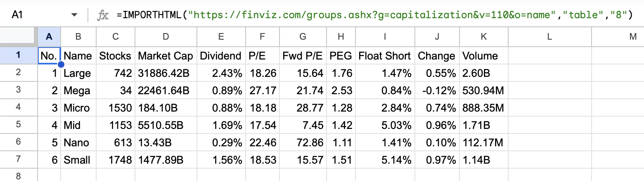The height and width of the screenshot is (181, 644).
Task: Select column A header
Action: click(x=49, y=37)
